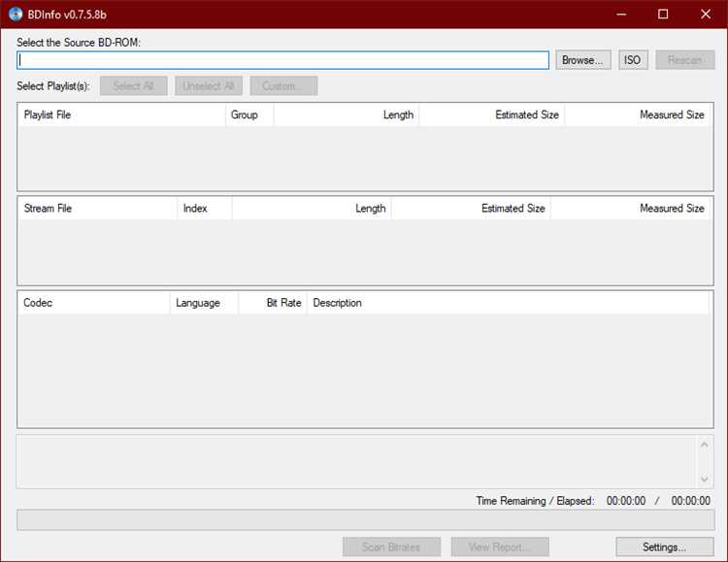The height and width of the screenshot is (562, 728).
Task: Focus the Source BD-ROM path field
Action: pyautogui.click(x=282, y=60)
